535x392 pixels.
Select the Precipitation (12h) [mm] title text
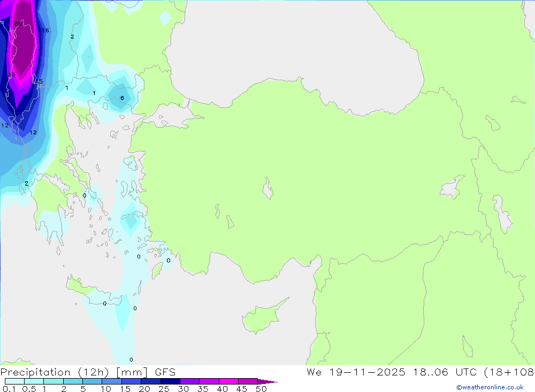pyautogui.click(x=74, y=372)
